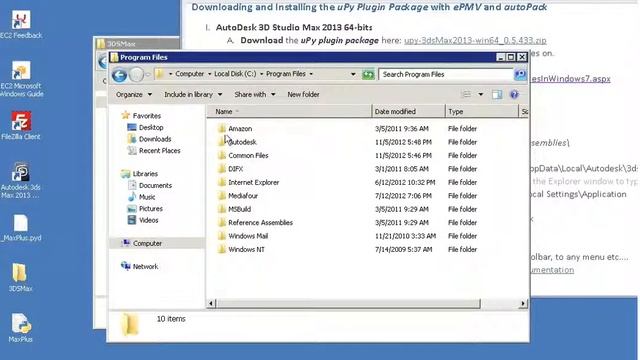Click the green refresh button by address bar

[x=368, y=74]
